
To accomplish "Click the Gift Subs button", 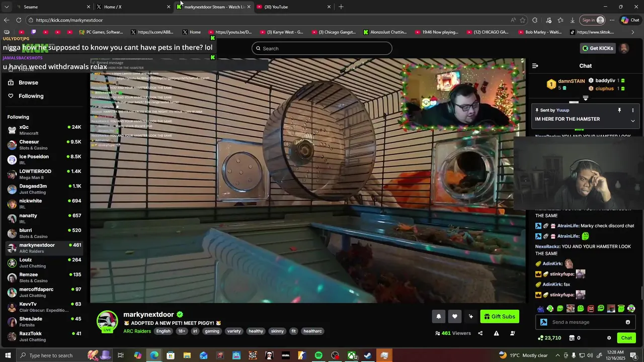I will (500, 316).
